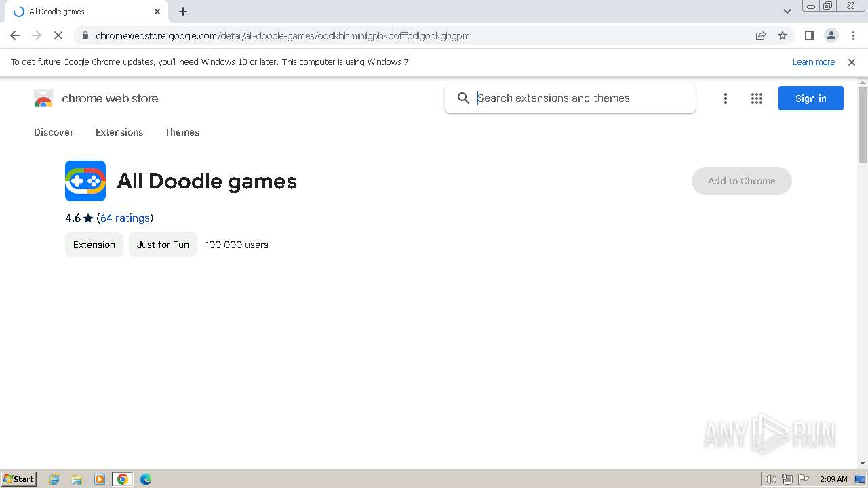The width and height of the screenshot is (868, 488).
Task: Open the Extensions tab
Action: pyautogui.click(x=119, y=132)
